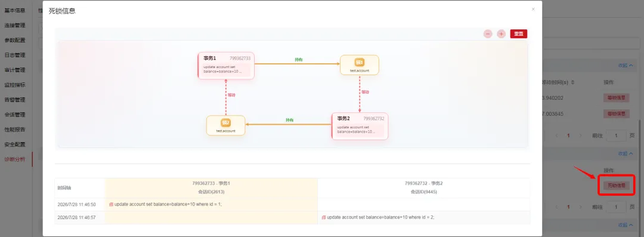Image resolution: width=644 pixels, height=237 pixels.
Task: Sort by 等待时间(s) column arrows
Action: coord(573,82)
